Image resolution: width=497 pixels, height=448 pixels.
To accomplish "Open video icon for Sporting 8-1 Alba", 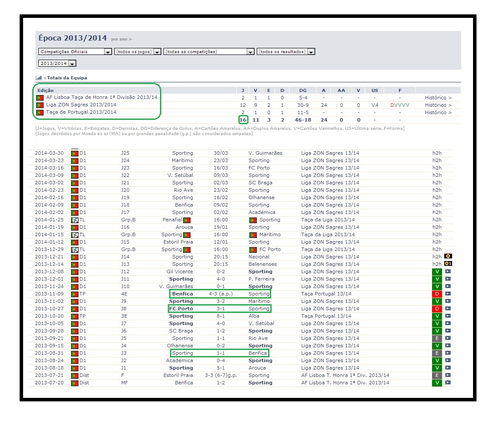I will [x=448, y=316].
